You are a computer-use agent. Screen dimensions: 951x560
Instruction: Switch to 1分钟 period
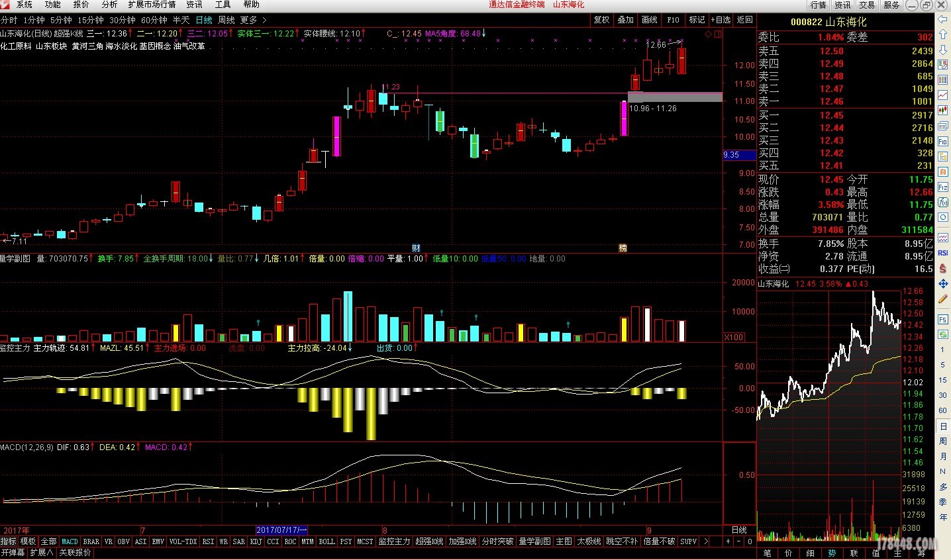pos(34,20)
